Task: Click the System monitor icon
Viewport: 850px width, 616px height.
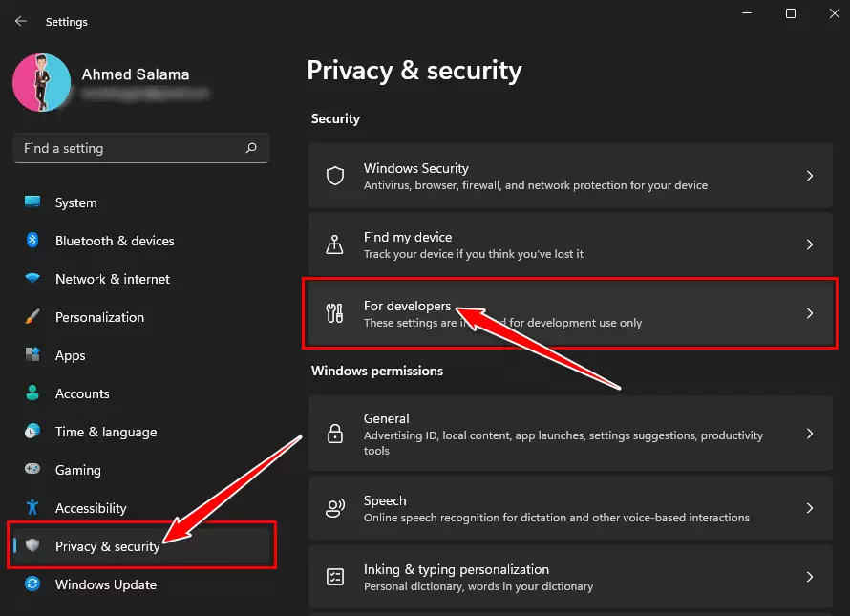Action: click(x=32, y=202)
